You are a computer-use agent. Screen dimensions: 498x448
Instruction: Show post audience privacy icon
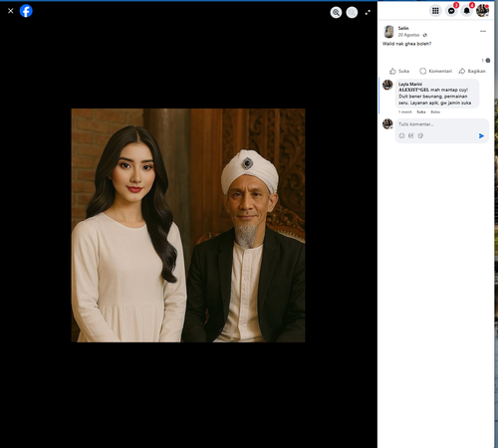click(x=425, y=35)
